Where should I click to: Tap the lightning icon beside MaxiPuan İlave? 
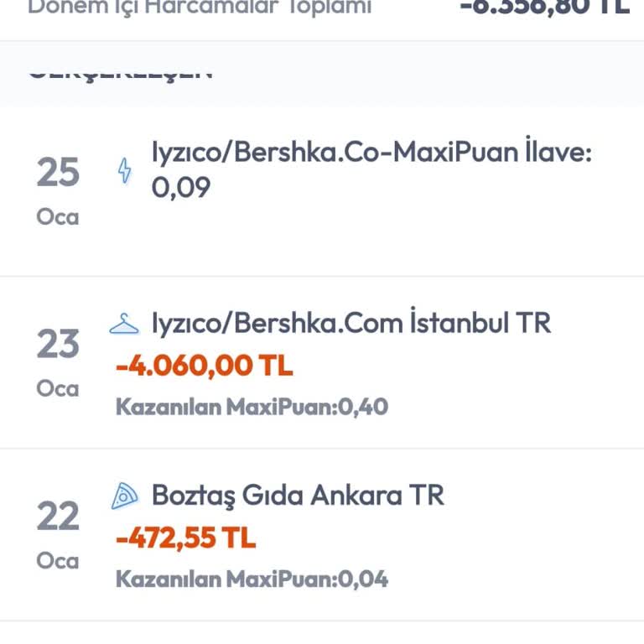coord(125,171)
